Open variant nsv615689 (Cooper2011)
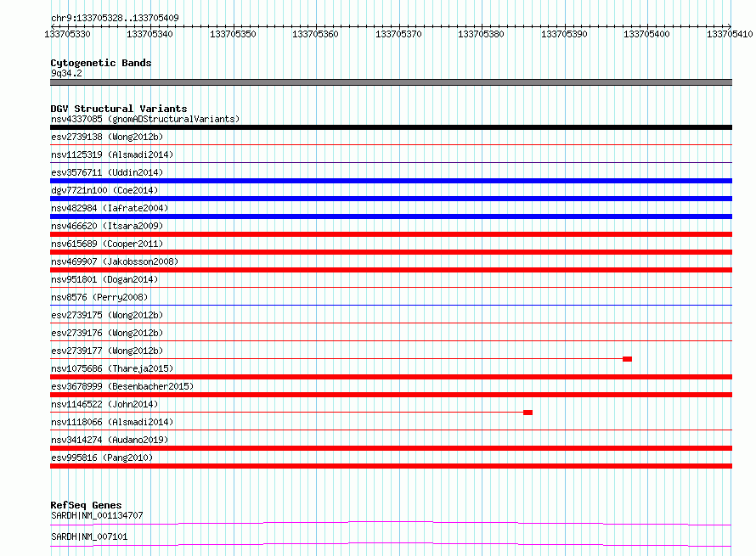This screenshot has width=756, height=556. 107,244
